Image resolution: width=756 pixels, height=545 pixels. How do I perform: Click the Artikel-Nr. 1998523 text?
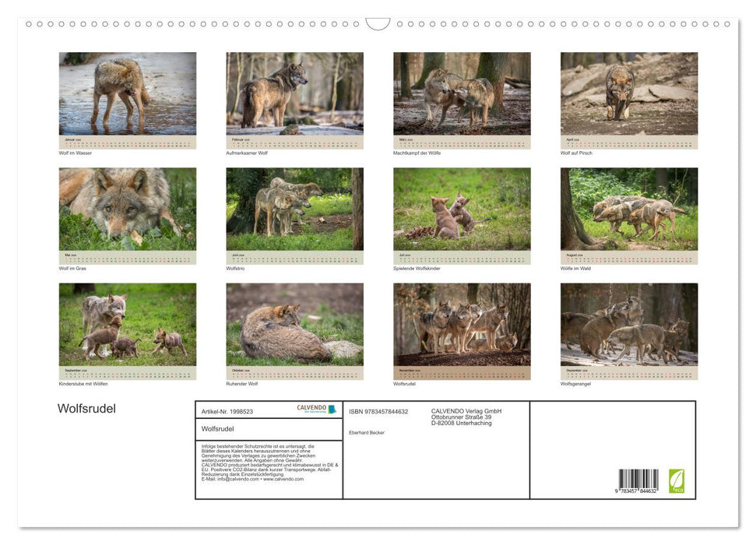pos(227,410)
